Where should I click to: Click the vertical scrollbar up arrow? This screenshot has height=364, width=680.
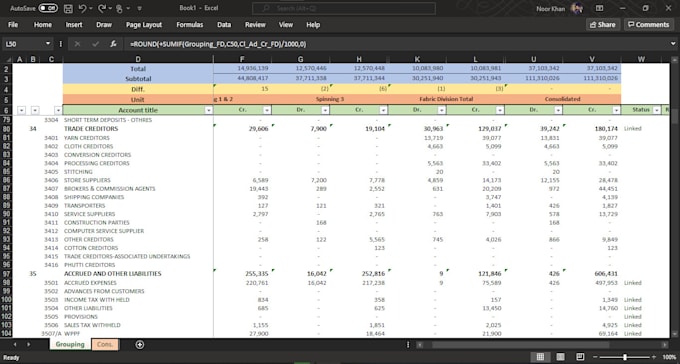674,59
